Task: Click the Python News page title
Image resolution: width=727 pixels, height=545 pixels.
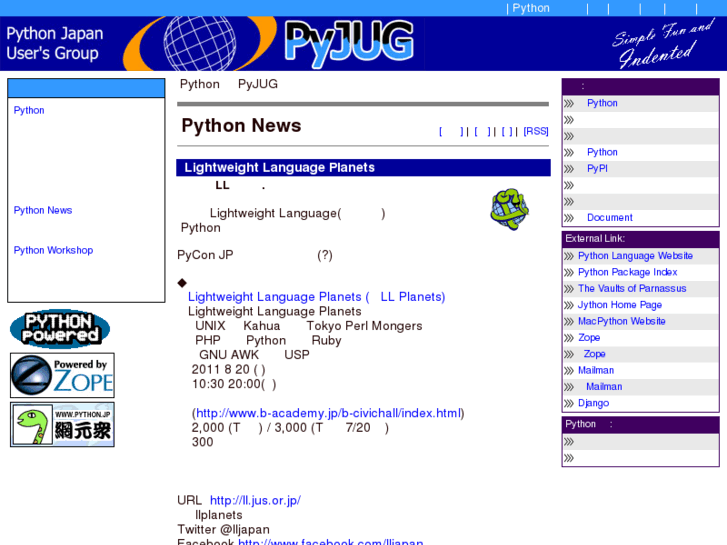Action: (241, 126)
